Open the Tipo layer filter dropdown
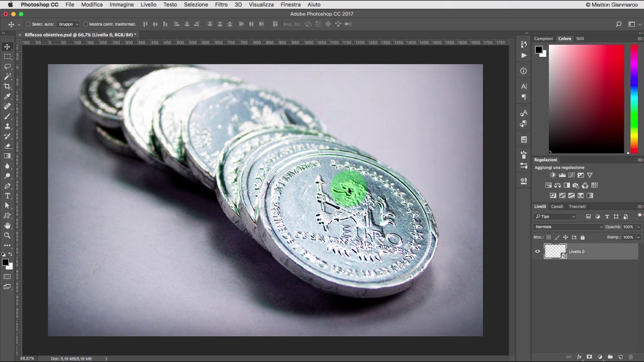 pyautogui.click(x=555, y=217)
